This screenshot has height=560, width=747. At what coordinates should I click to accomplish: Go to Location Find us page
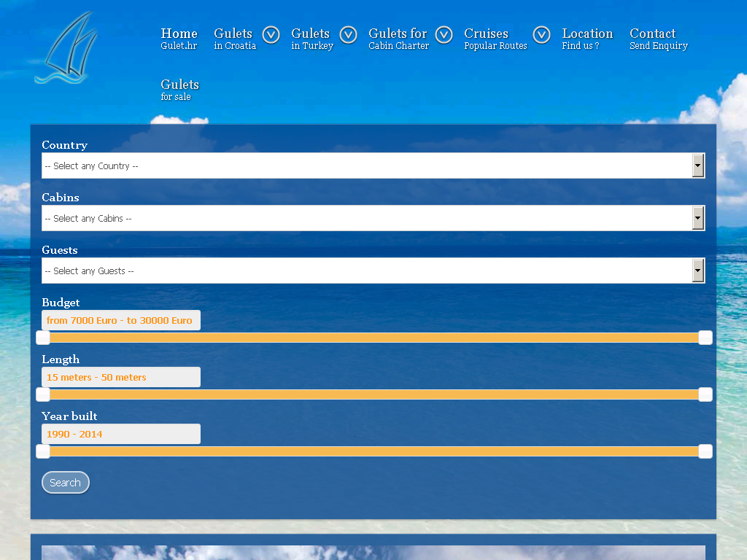pos(587,39)
